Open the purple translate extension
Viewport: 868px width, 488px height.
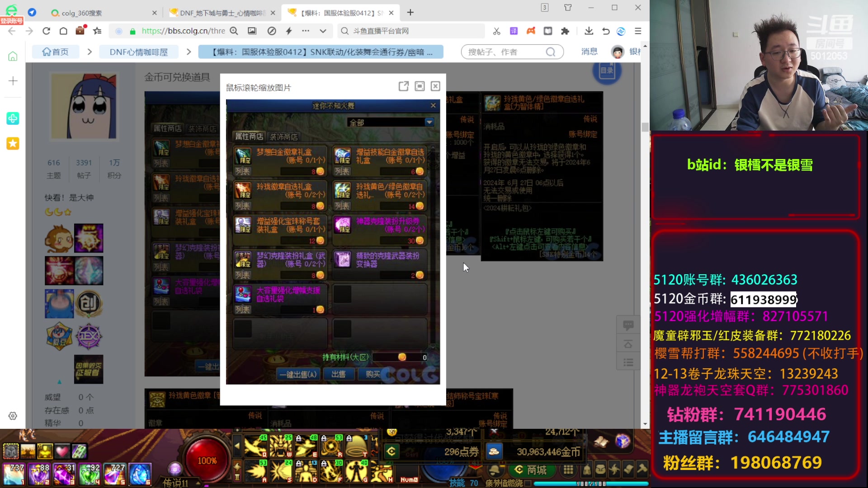click(514, 31)
